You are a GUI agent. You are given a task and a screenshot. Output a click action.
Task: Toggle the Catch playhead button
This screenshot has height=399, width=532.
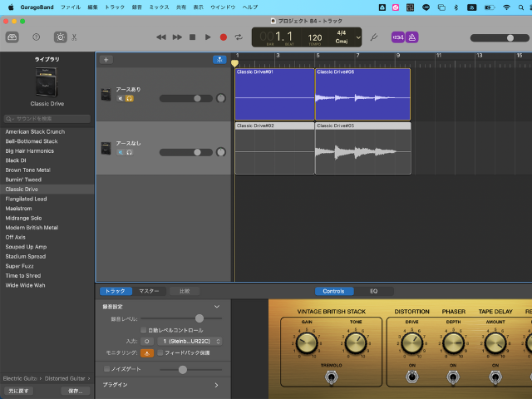(219, 60)
